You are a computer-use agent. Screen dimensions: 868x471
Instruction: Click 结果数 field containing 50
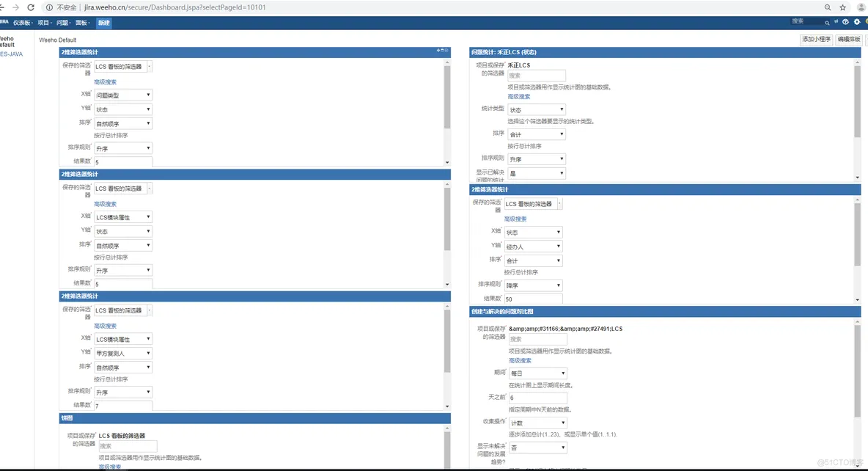click(533, 299)
